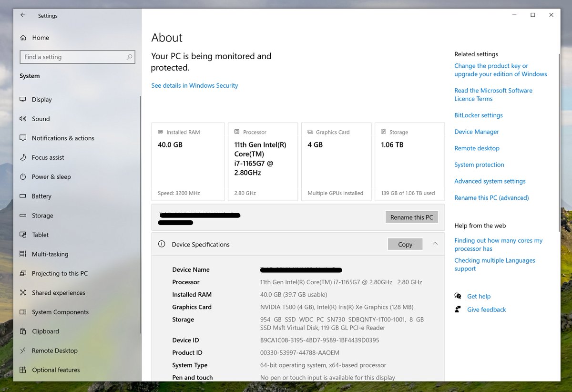This screenshot has width=572, height=392.
Task: Click the Graphics Card tile icon
Action: click(310, 132)
